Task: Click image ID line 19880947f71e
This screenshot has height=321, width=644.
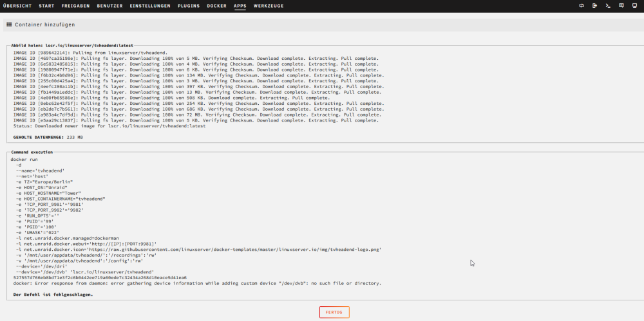Action: click(196, 69)
